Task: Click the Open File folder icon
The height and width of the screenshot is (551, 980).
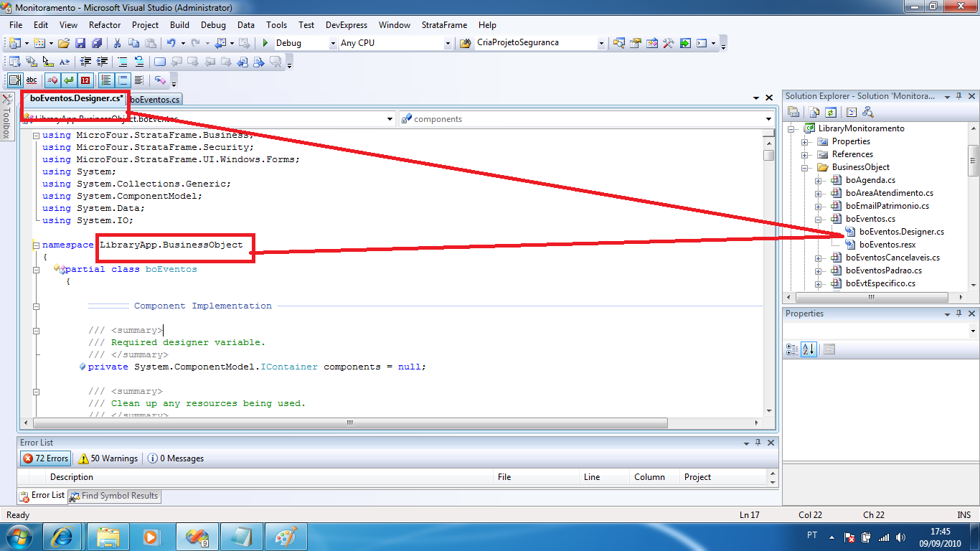Action: [x=64, y=43]
